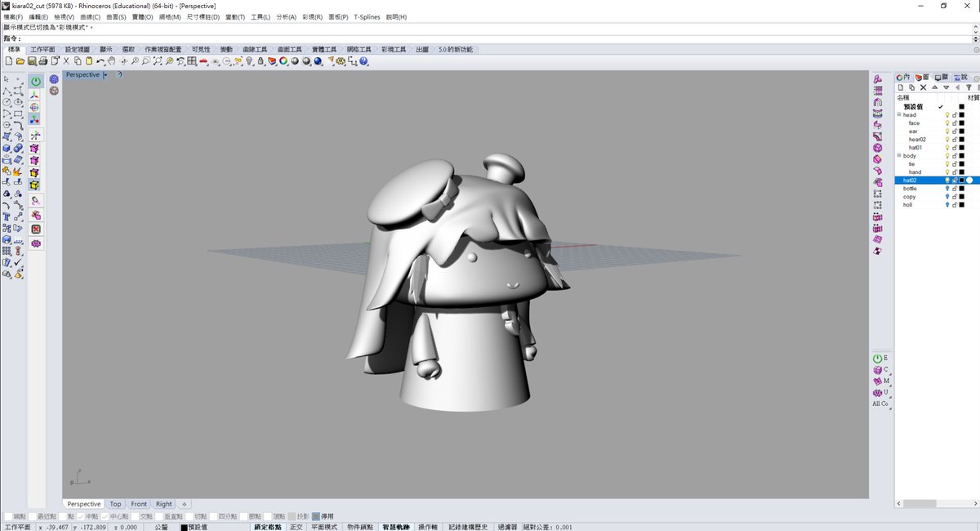Click the green E power icon near the panel bottom

coord(878,358)
